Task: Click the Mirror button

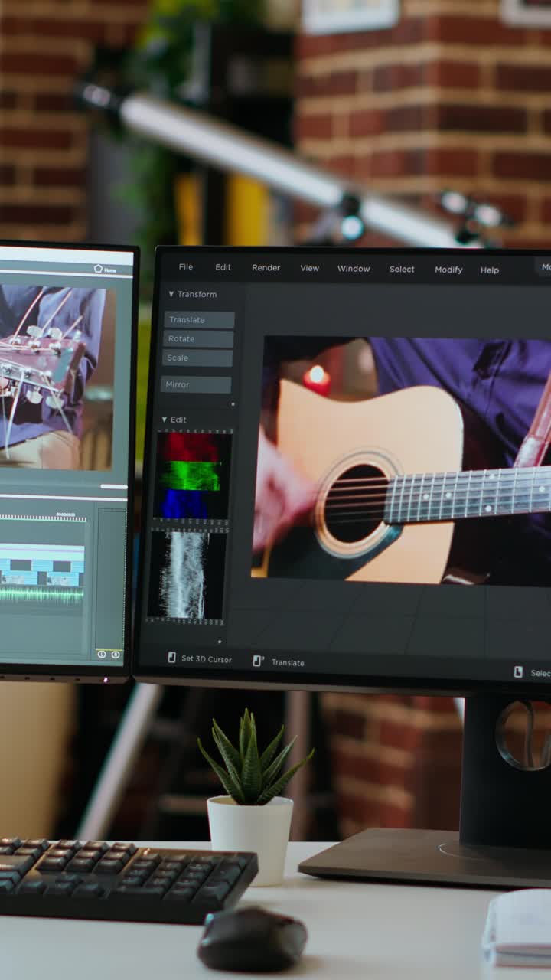Action: tap(196, 384)
